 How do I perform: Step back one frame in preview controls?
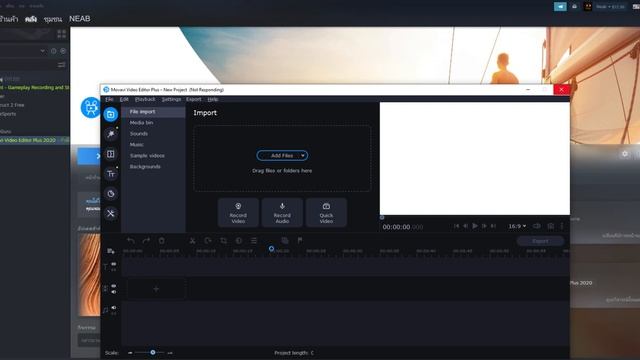(466, 226)
